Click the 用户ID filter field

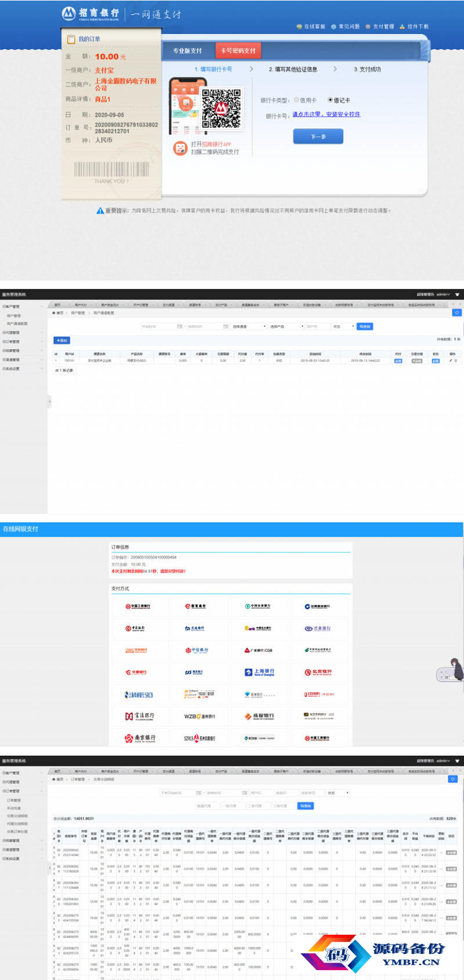click(x=260, y=792)
